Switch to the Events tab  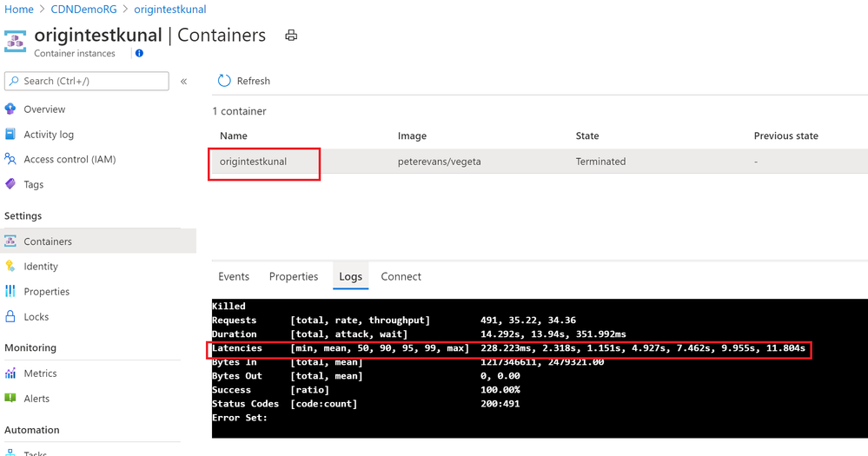pyautogui.click(x=234, y=276)
